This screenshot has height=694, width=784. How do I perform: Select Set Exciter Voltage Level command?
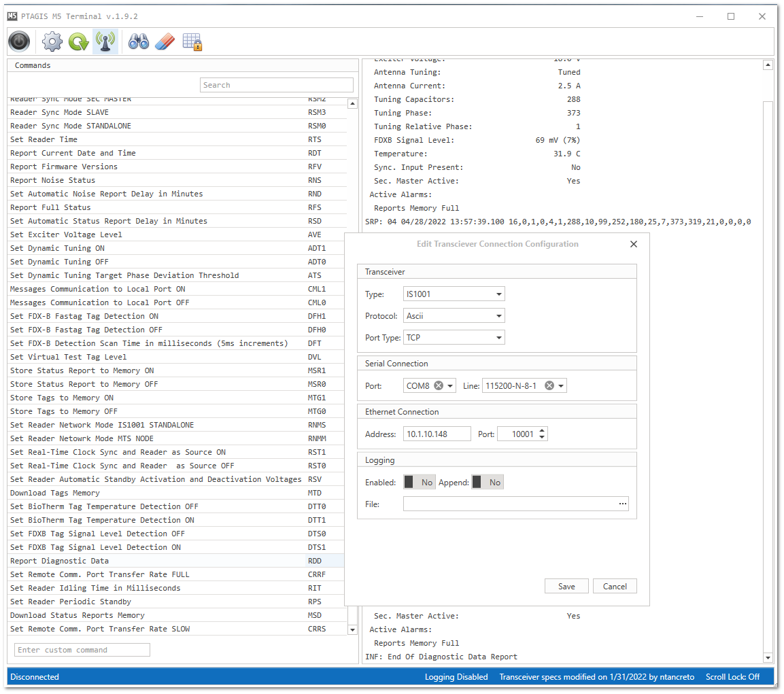pos(176,235)
